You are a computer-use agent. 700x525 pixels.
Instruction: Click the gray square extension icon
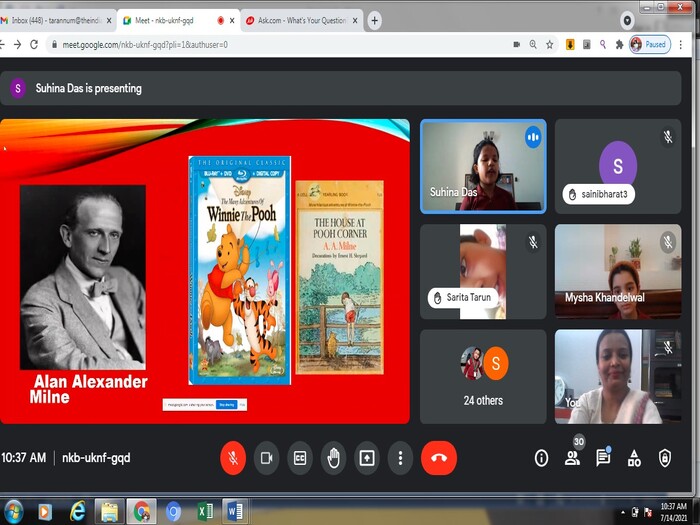pos(587,44)
